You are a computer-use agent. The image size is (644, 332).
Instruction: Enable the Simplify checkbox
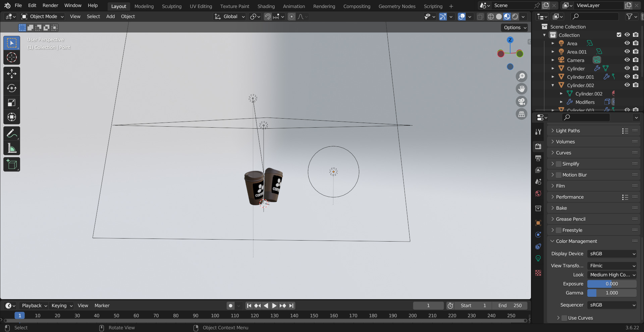[x=559, y=164]
